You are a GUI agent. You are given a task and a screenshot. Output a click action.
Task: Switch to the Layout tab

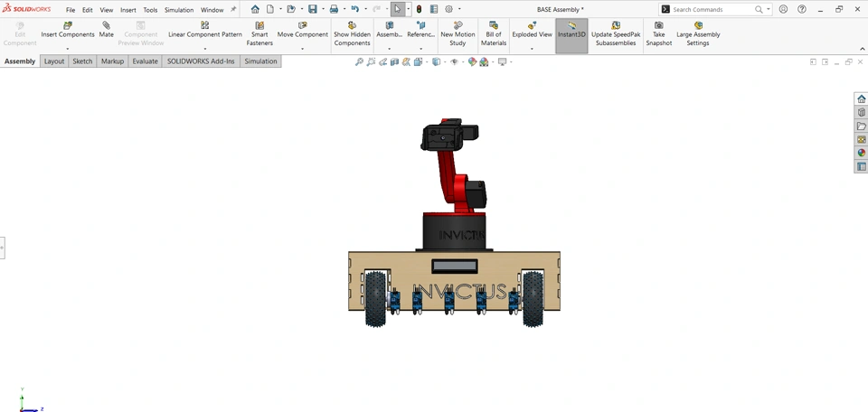coord(54,61)
